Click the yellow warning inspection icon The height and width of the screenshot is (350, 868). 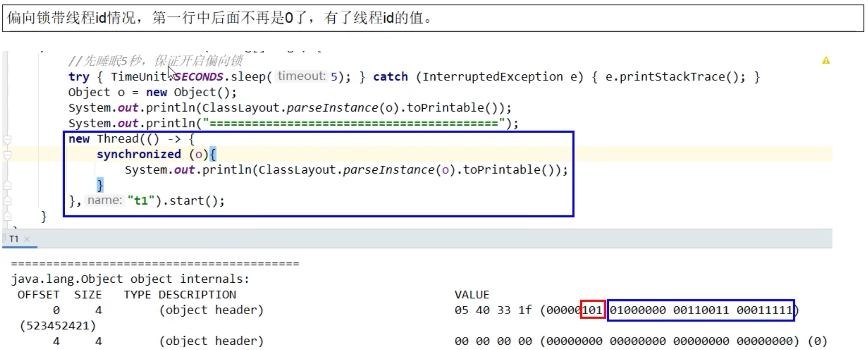[x=826, y=61]
